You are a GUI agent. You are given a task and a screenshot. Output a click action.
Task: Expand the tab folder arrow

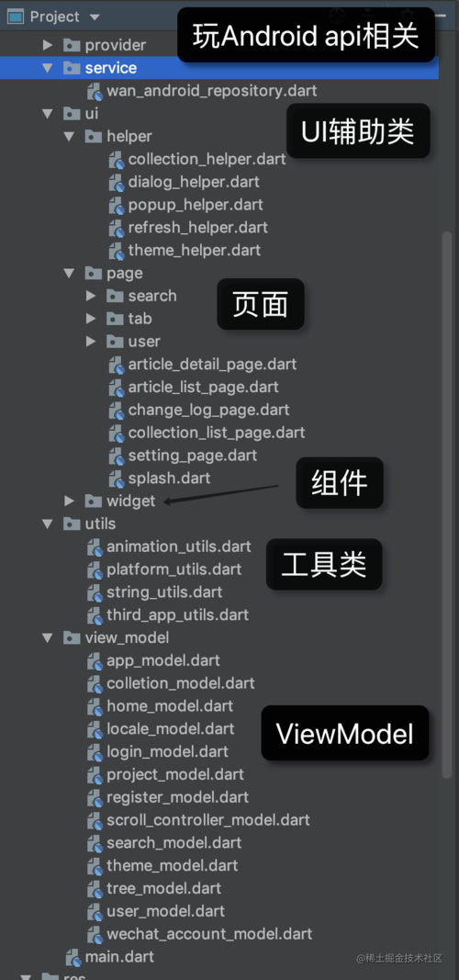click(91, 319)
